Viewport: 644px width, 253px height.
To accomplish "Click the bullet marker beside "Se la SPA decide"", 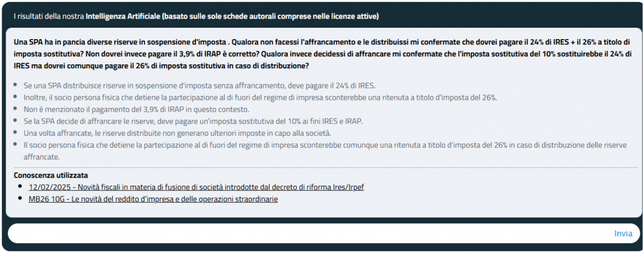I will (16, 121).
